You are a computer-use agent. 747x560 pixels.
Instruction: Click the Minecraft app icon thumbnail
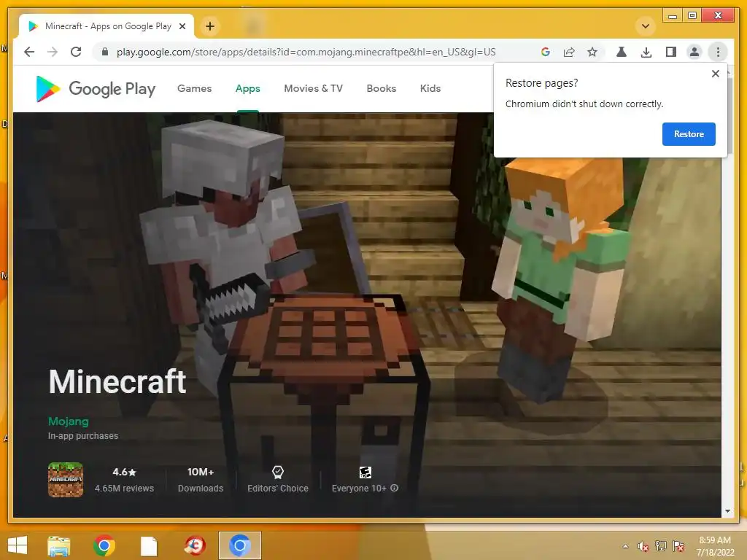pyautogui.click(x=66, y=480)
